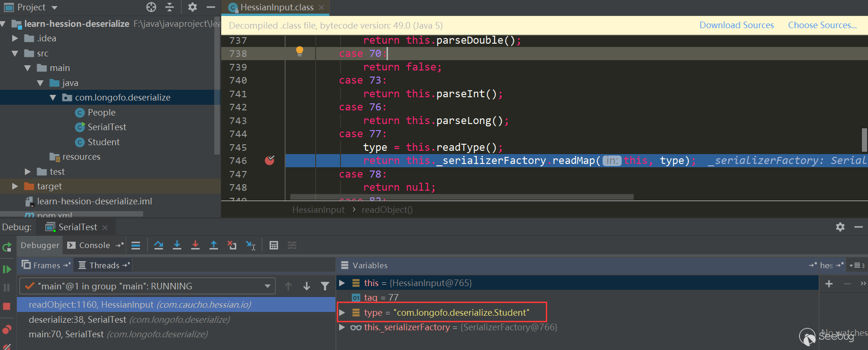Hide the Project panel with the minus icon
This screenshot has width=868, height=350.
coord(211,7)
